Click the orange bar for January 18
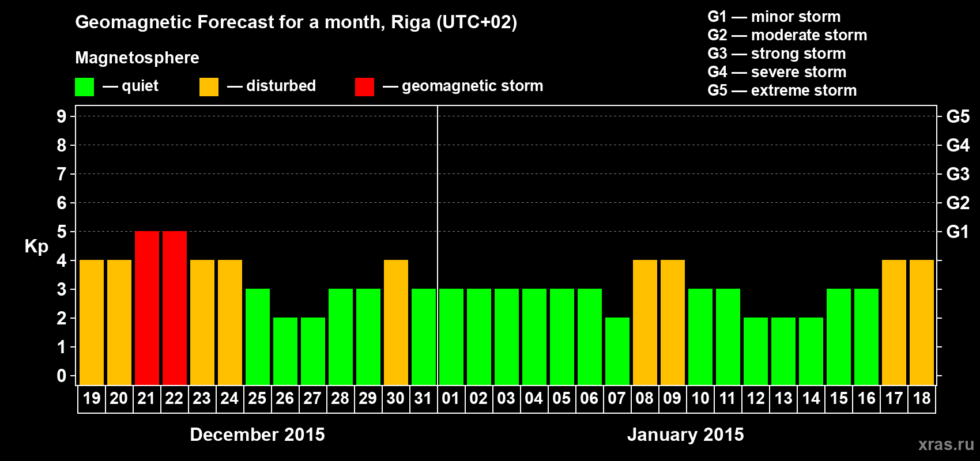The image size is (980, 461). [922, 322]
